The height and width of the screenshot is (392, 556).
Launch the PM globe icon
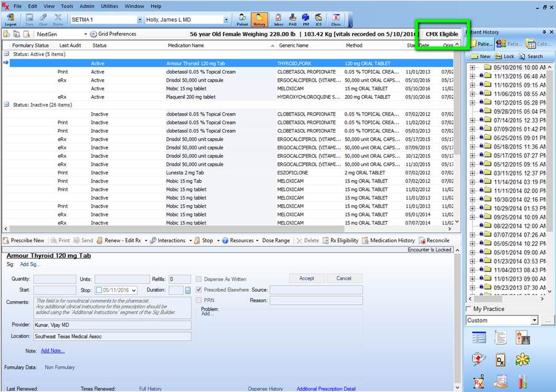306,20
